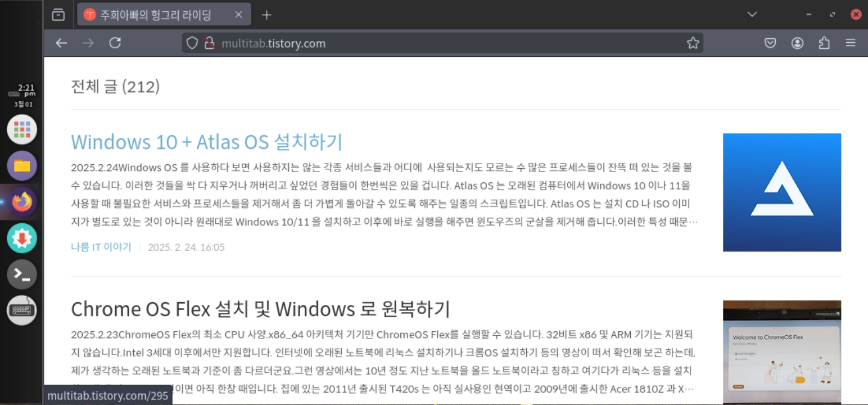Click the 2:21 pm clock in panel

coord(23,90)
